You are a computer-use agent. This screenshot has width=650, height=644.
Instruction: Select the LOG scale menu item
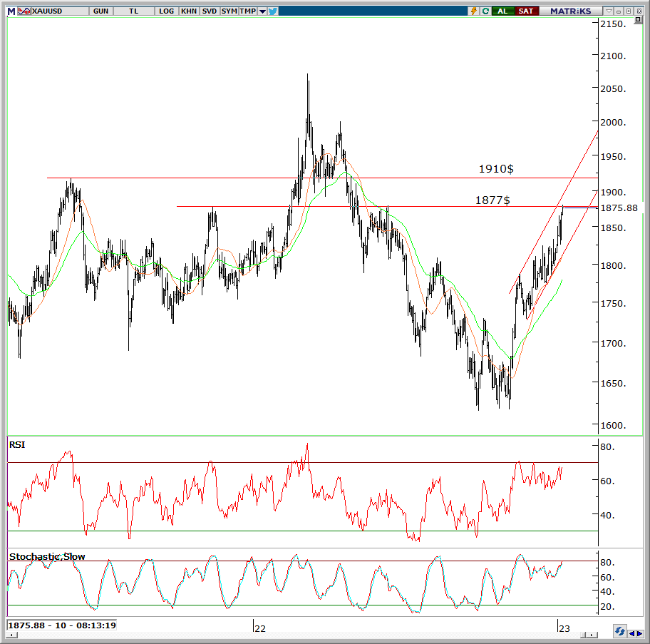pyautogui.click(x=166, y=11)
